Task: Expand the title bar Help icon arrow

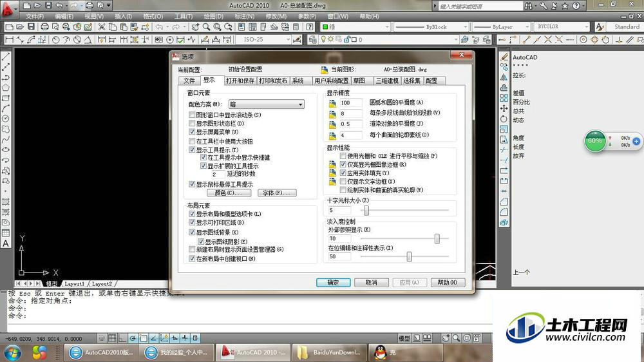Action: point(585,6)
